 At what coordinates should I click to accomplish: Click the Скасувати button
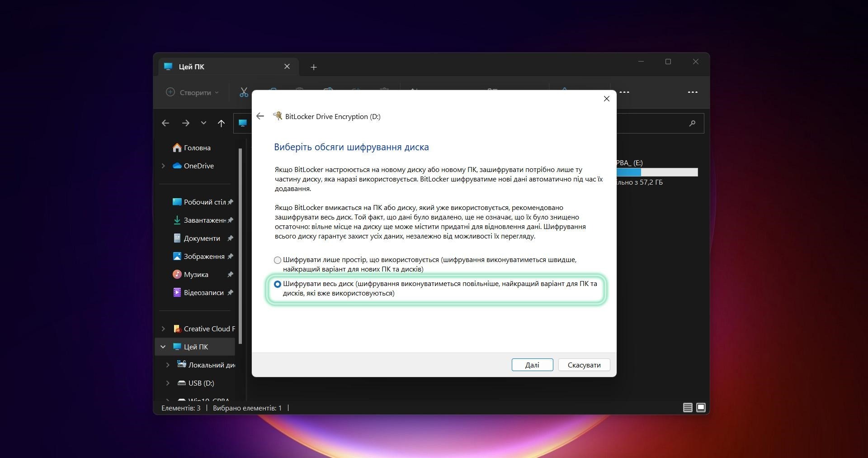click(x=584, y=365)
